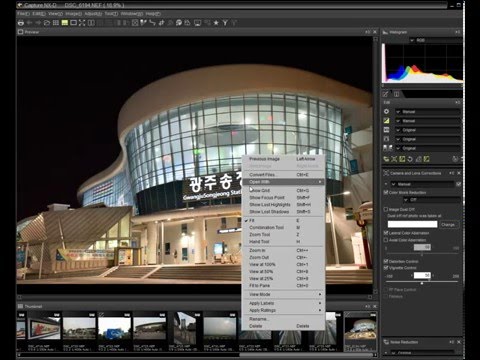
Task: Open the third Original dropdown in Edit panel
Action: coord(428,148)
